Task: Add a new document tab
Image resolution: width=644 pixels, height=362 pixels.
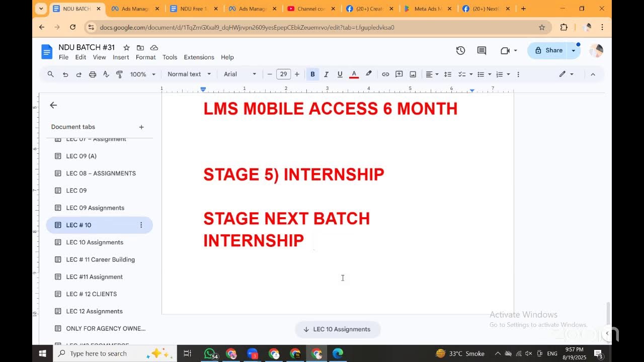Action: click(x=141, y=127)
